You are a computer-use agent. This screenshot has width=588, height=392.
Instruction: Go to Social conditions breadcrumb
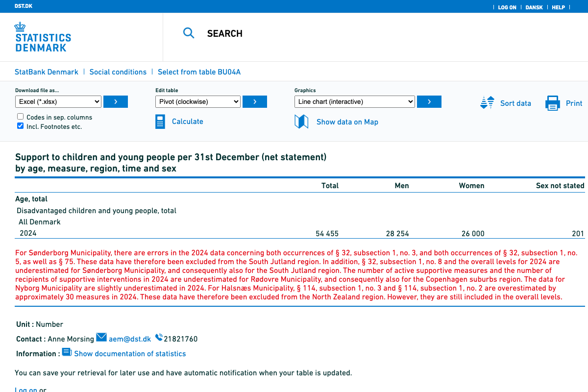tap(118, 72)
